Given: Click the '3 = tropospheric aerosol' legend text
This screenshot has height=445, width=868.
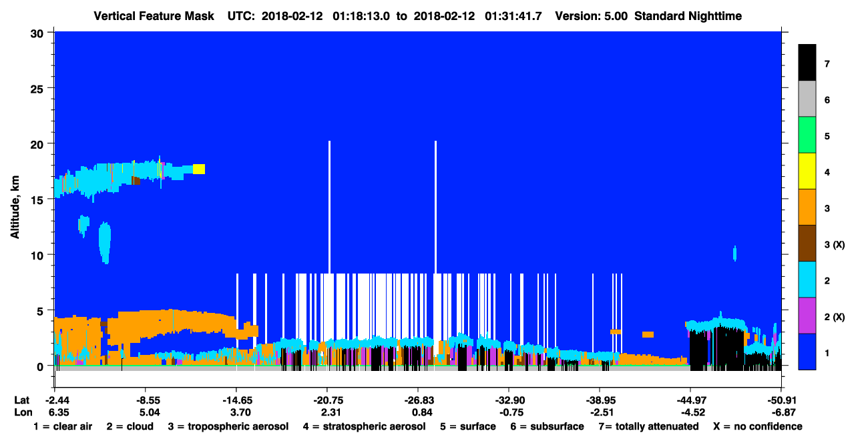Looking at the screenshot, I should 228,426.
